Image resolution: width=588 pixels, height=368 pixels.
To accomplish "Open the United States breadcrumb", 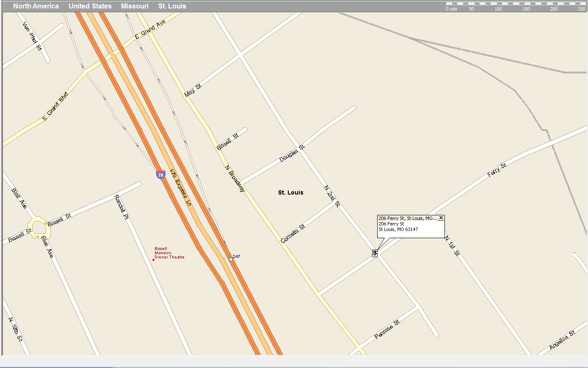I will tap(90, 6).
